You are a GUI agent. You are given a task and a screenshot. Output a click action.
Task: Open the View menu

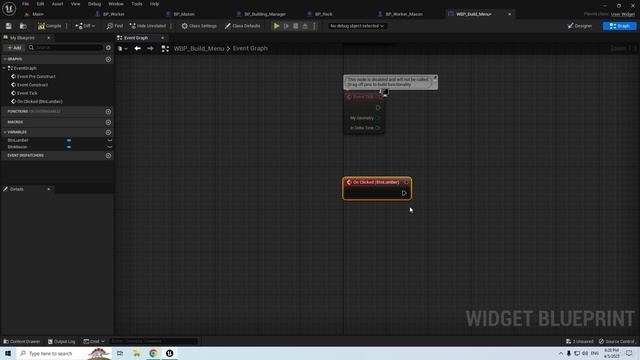[76, 4]
